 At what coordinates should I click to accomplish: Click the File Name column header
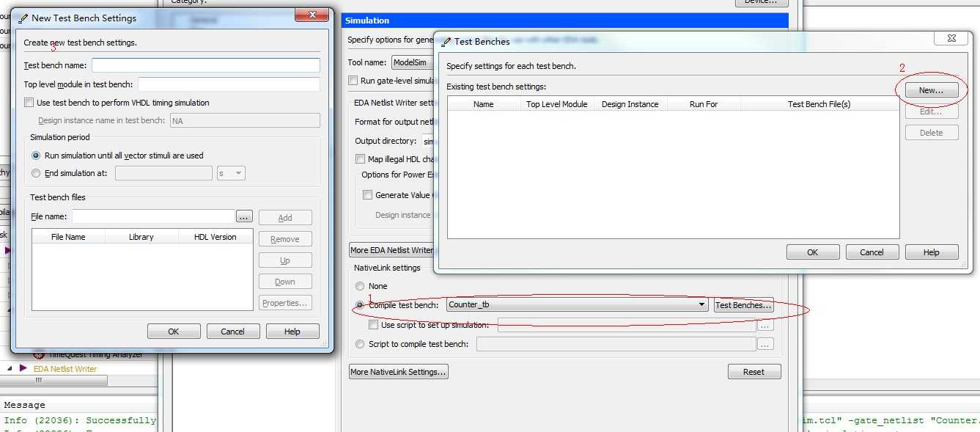(x=68, y=237)
